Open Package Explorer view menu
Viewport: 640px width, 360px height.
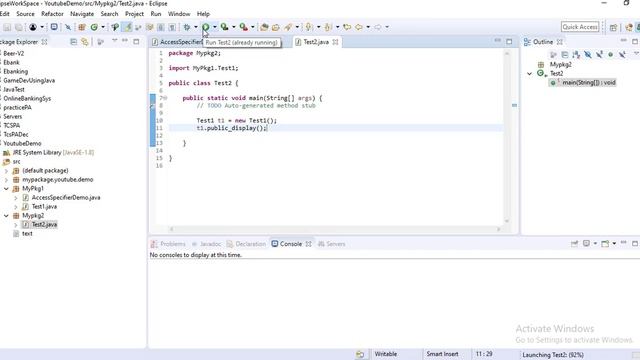115,41
